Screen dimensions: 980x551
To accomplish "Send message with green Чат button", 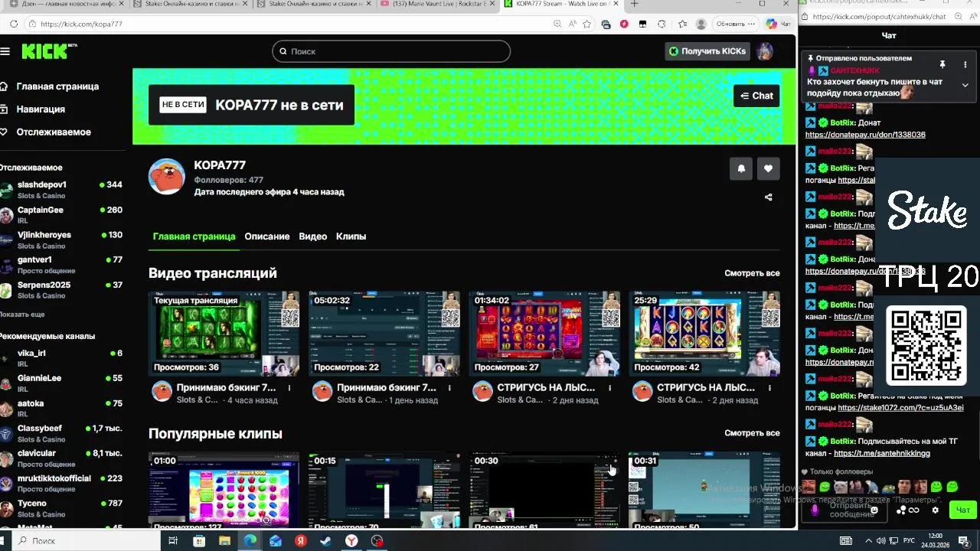I will tap(962, 510).
